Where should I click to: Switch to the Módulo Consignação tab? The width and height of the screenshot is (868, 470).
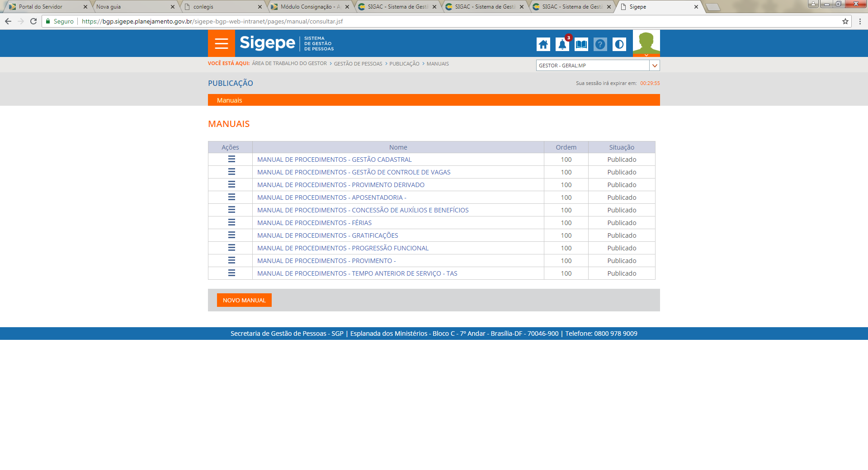pyautogui.click(x=309, y=7)
